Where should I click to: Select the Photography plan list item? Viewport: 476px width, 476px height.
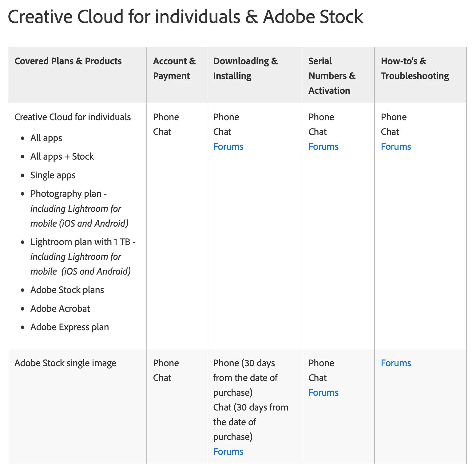(x=69, y=194)
